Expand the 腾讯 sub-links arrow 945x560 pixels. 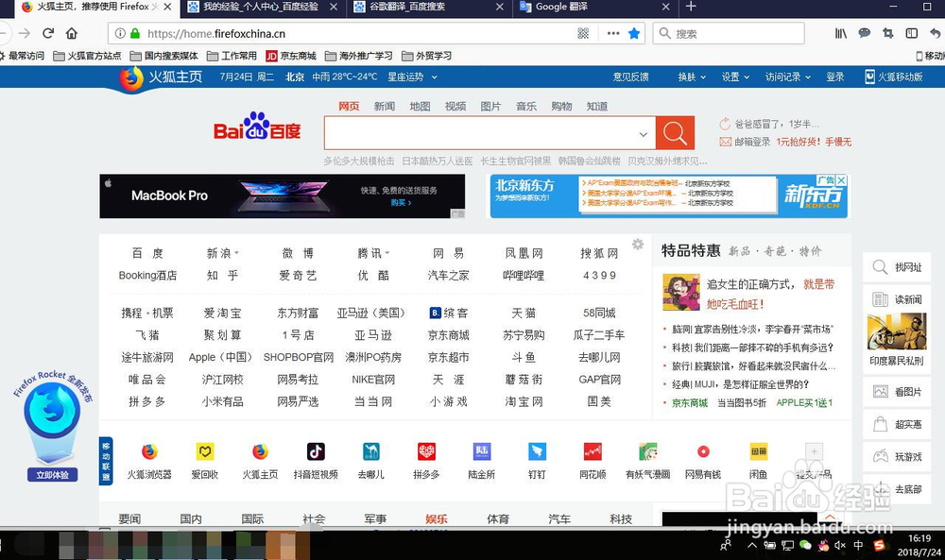(x=387, y=253)
